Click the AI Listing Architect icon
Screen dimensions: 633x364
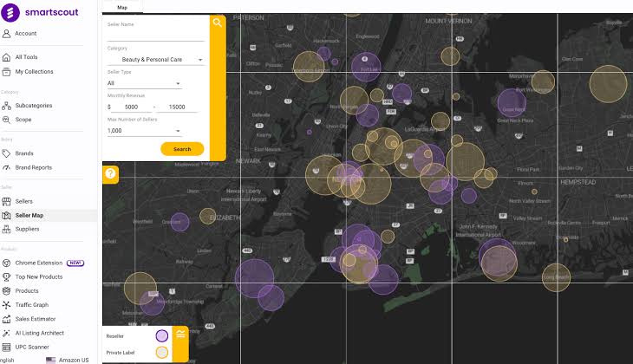click(x=6, y=334)
